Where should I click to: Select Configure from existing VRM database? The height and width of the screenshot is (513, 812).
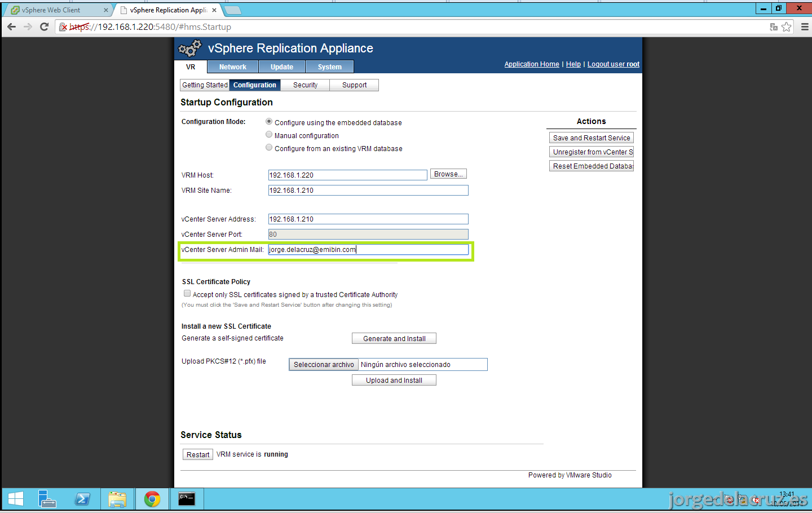click(x=269, y=147)
